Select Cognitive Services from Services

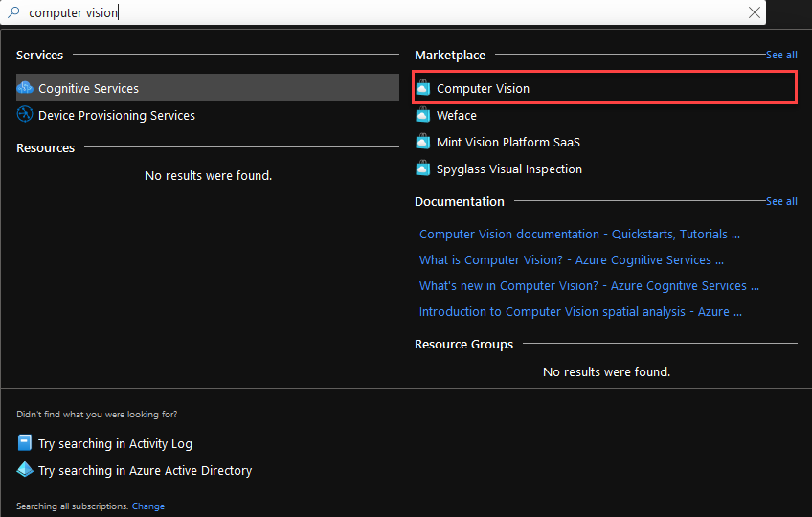(88, 88)
